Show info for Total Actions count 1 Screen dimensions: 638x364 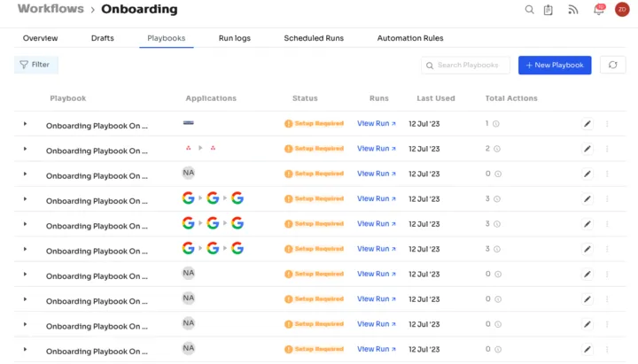pyautogui.click(x=496, y=124)
